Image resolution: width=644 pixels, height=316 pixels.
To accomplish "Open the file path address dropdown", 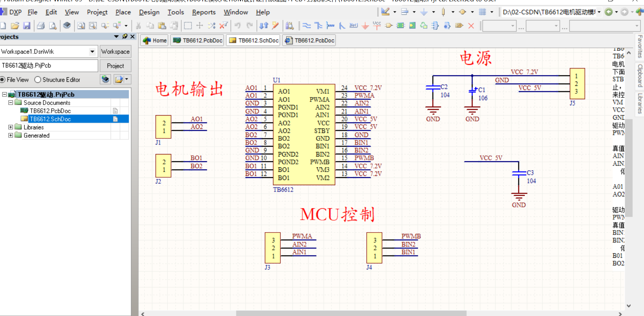I will click(x=599, y=12).
